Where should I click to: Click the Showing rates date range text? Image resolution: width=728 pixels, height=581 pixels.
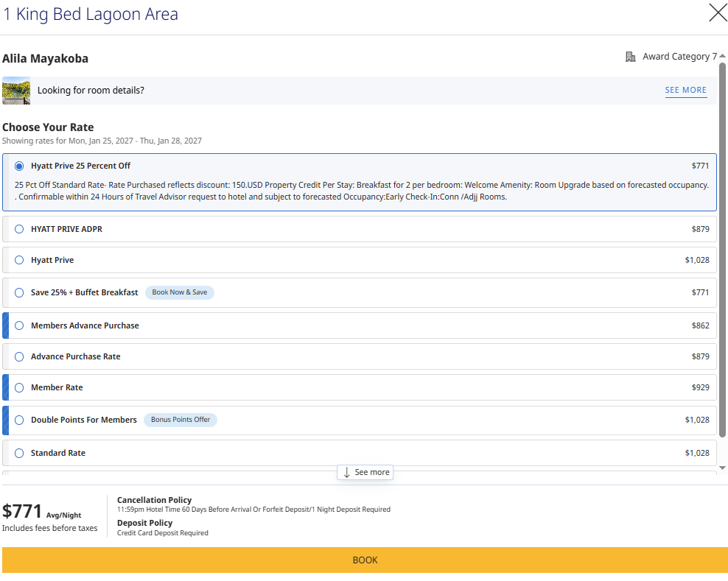point(102,141)
